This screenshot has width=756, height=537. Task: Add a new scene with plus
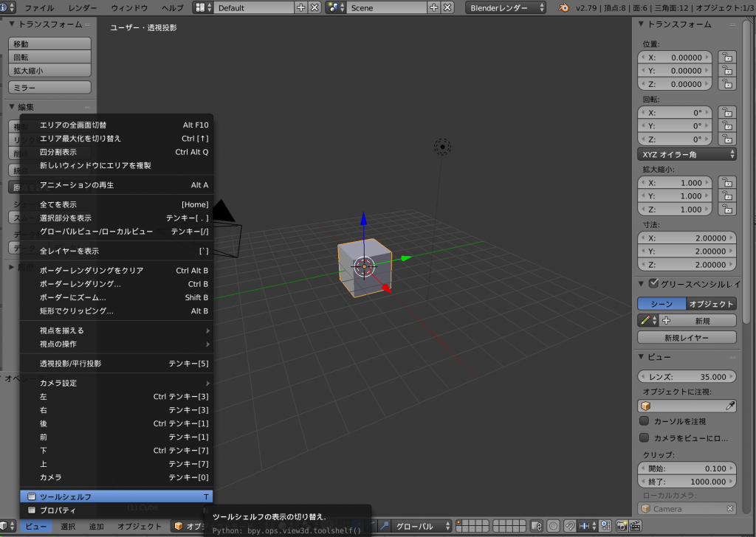tap(433, 7)
